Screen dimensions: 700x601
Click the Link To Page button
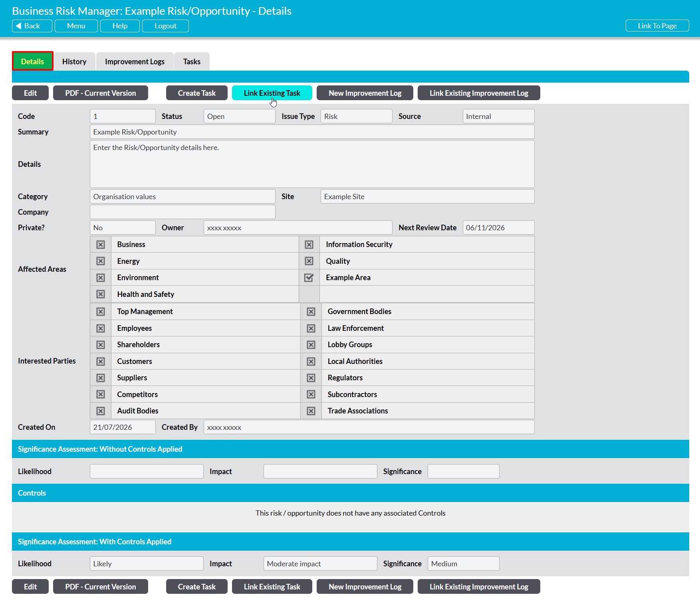(x=657, y=26)
